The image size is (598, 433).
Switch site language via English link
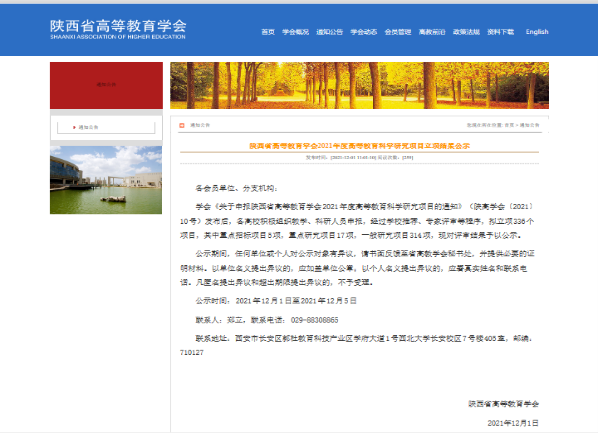point(537,32)
